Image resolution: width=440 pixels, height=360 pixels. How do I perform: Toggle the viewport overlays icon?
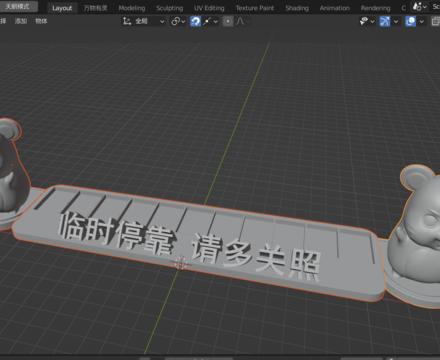click(410, 22)
